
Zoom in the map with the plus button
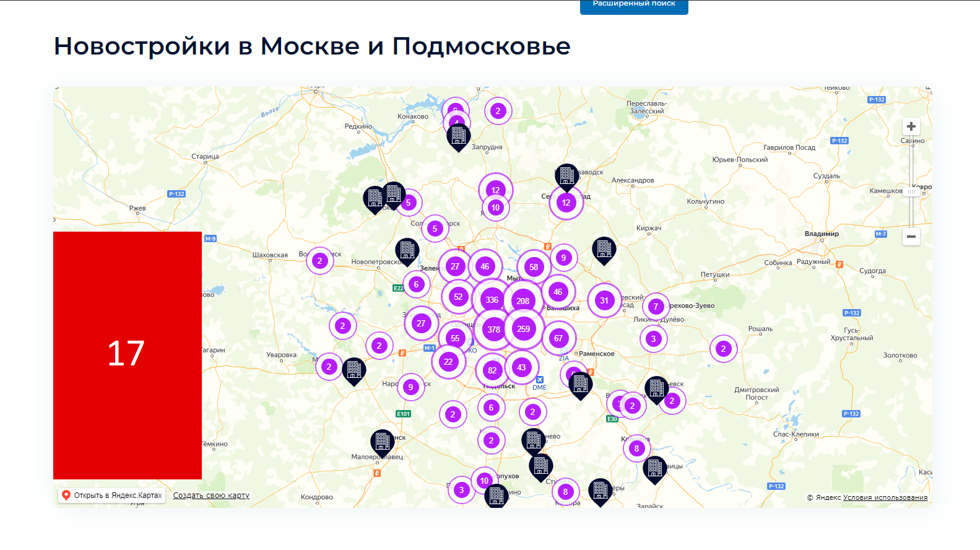point(911,126)
